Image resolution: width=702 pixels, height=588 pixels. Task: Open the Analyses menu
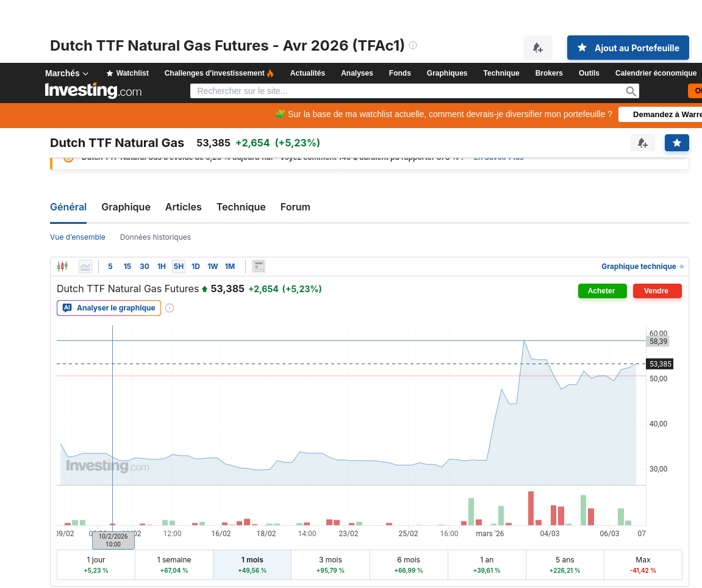357,73
